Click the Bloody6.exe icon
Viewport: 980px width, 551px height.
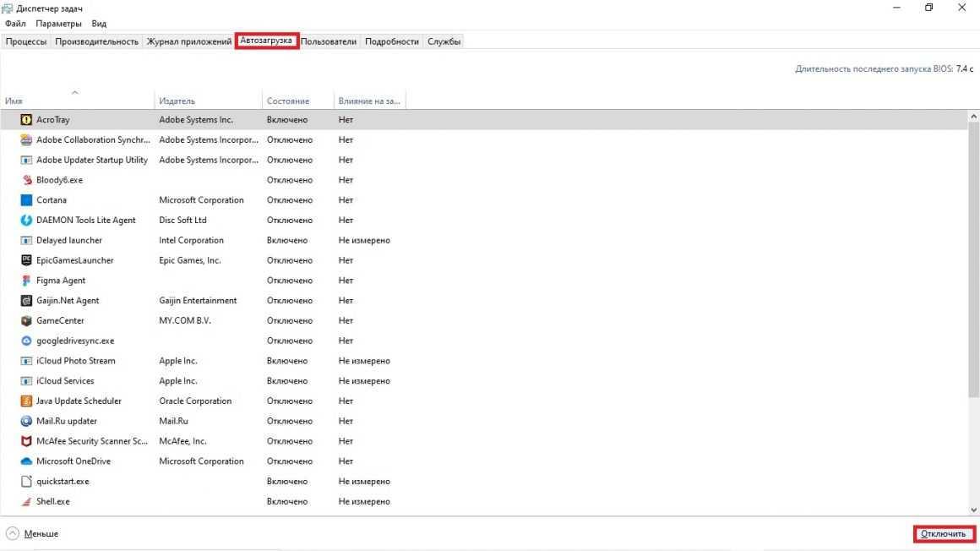point(26,179)
